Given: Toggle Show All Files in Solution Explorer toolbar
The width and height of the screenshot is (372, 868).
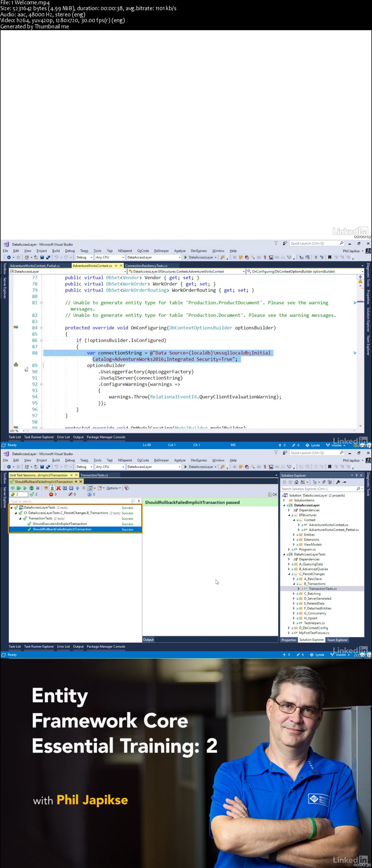Looking at the screenshot, I should pyautogui.click(x=330, y=482).
